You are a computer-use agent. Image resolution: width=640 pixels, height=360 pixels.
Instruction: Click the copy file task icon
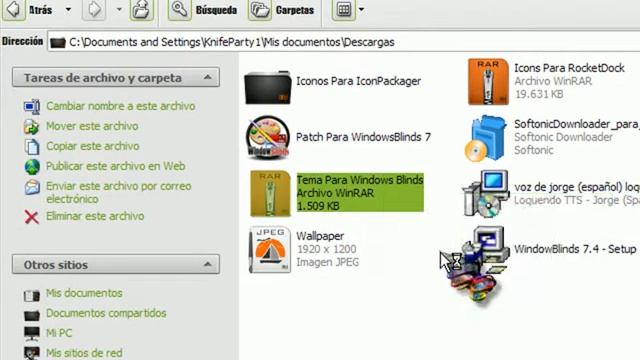point(32,147)
